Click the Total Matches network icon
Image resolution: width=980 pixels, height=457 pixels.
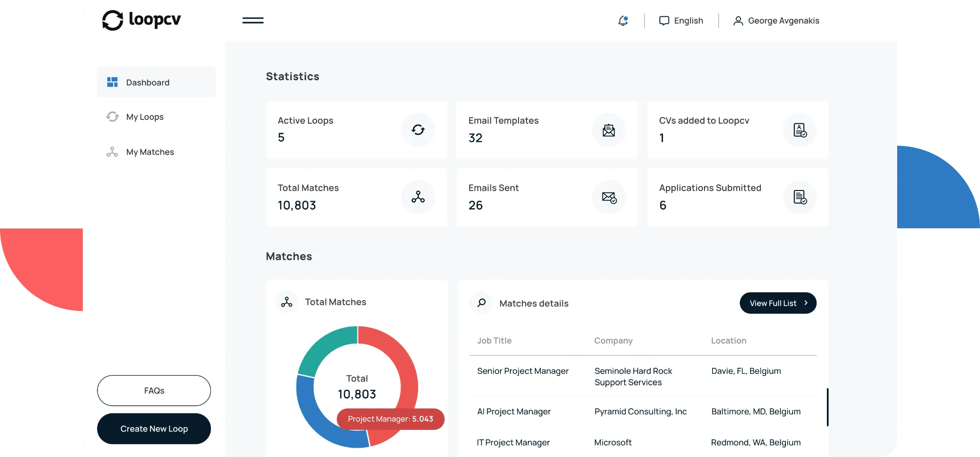[418, 197]
